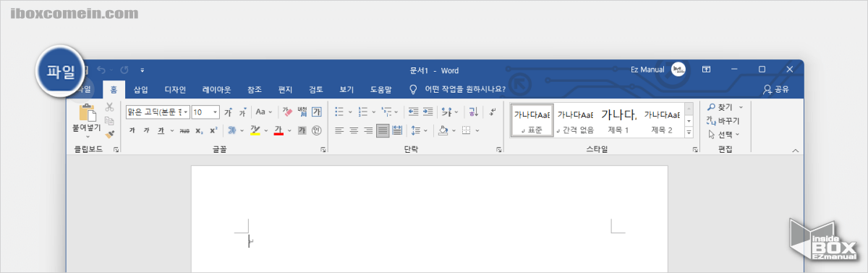
Task: Click the Ez Manual account avatar
Action: tap(678, 70)
